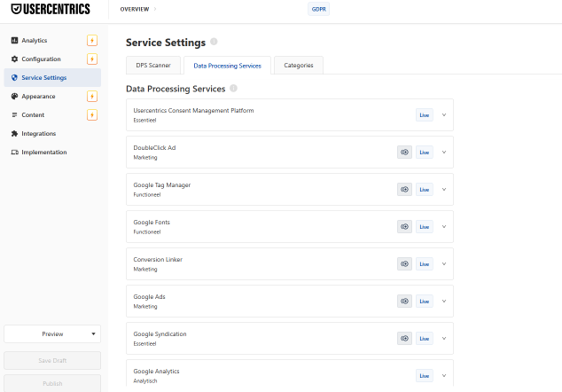Expand the Google Tag Manager service row
Viewport: 562px width, 392px height.
coord(443,190)
